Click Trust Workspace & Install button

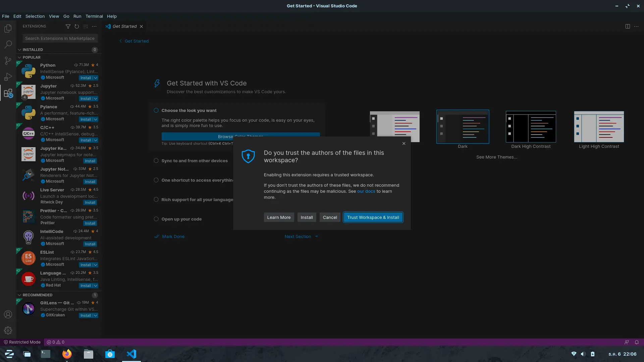tap(373, 217)
